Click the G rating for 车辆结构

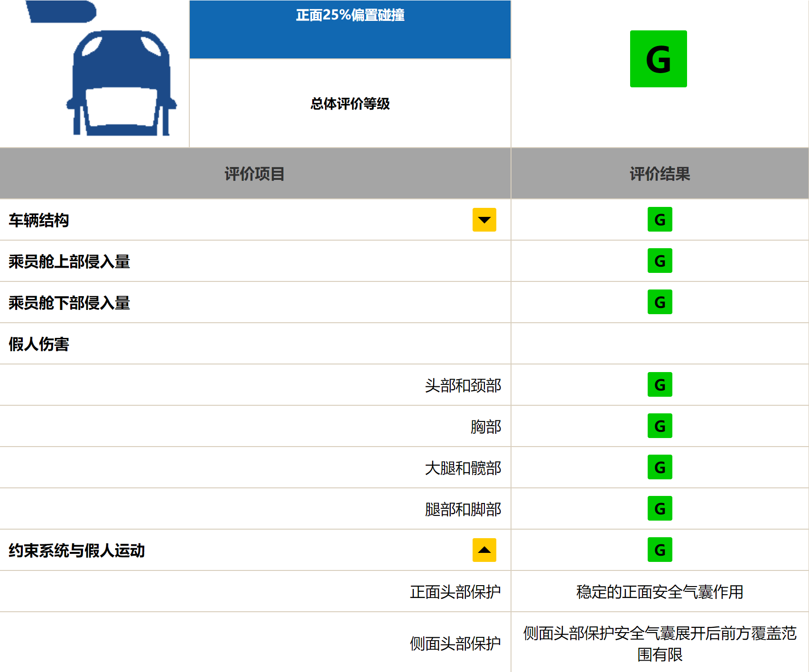pyautogui.click(x=660, y=219)
